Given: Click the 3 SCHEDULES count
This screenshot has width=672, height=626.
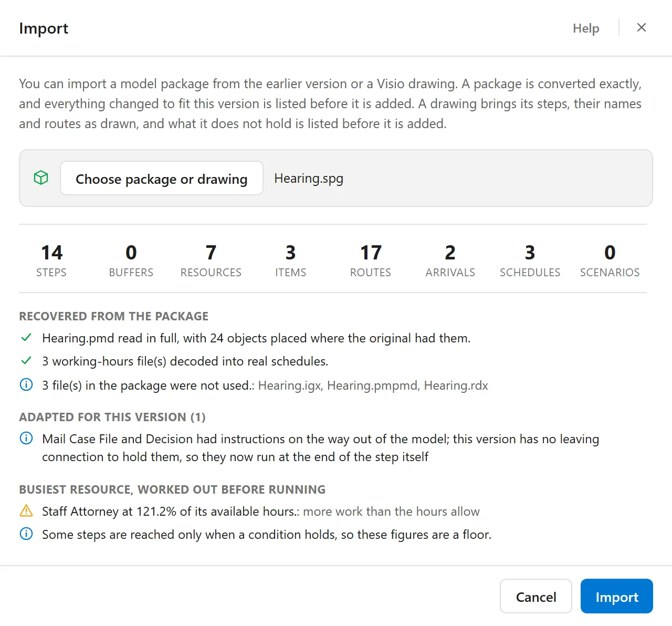Looking at the screenshot, I should tap(530, 260).
